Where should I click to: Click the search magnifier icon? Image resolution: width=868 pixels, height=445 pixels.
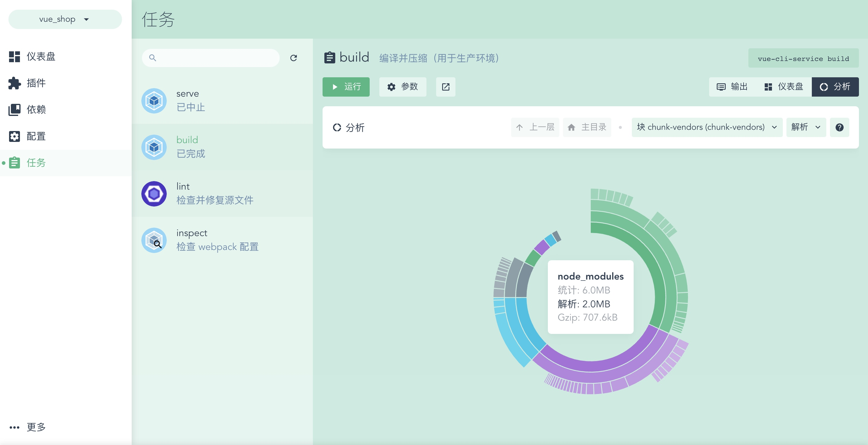click(153, 58)
